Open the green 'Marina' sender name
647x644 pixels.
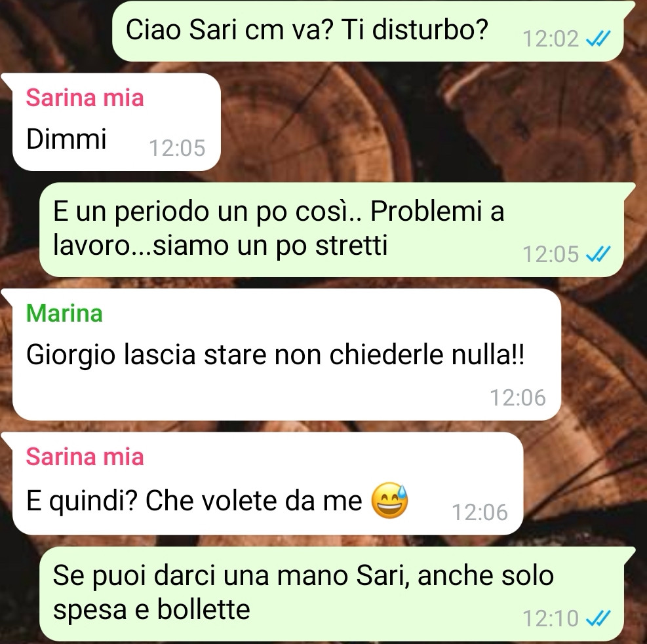click(64, 313)
